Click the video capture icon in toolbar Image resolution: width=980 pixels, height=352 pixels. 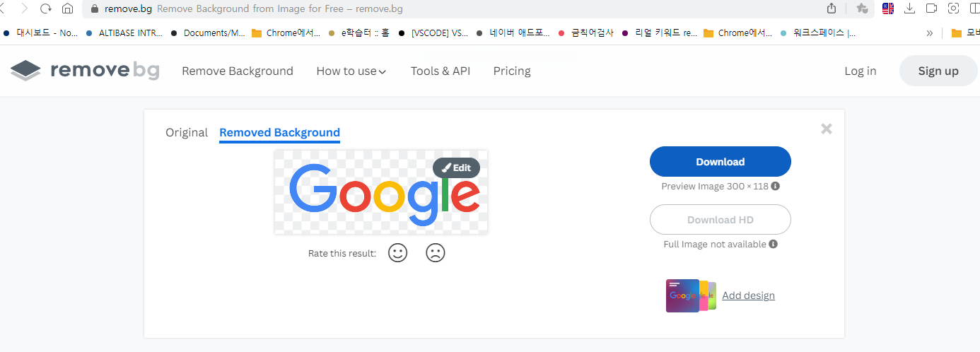point(931,8)
